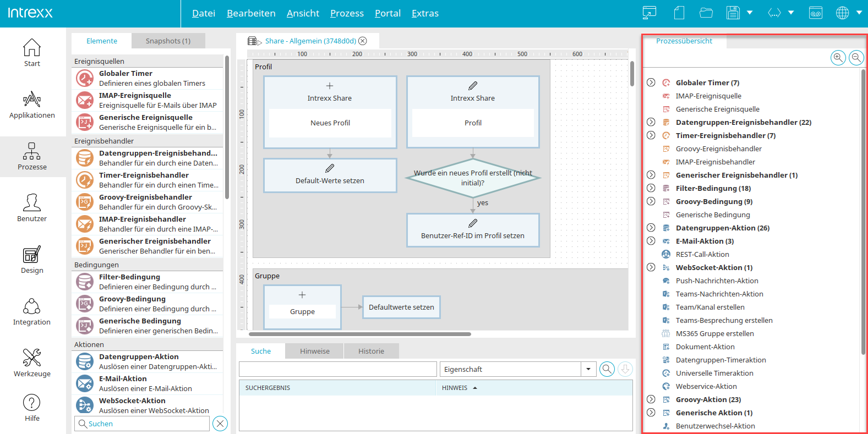Open the save options dropdown arrow
This screenshot has width=868, height=434.
pyautogui.click(x=750, y=13)
